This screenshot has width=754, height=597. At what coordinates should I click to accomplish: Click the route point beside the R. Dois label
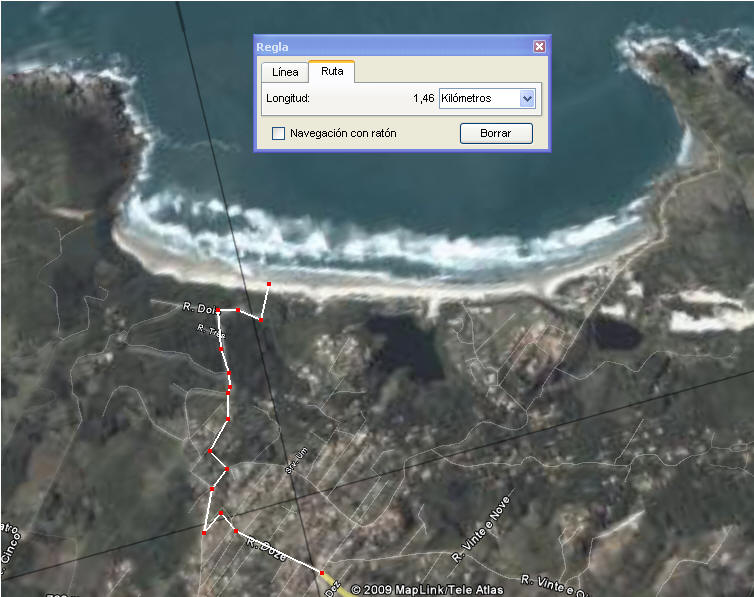coord(218,311)
